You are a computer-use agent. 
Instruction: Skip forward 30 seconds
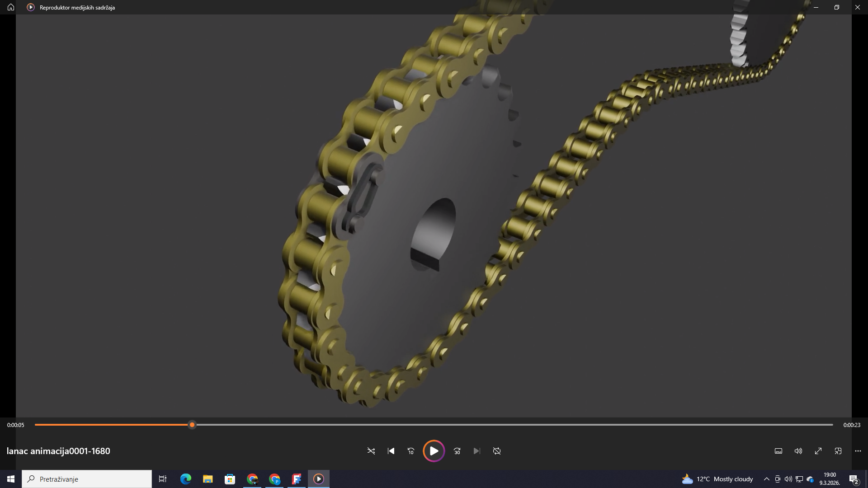pyautogui.click(x=457, y=451)
